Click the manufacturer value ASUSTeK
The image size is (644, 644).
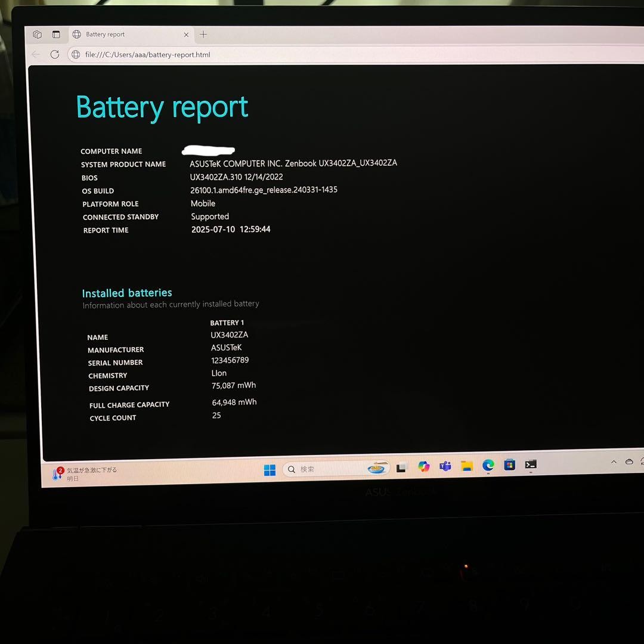click(x=227, y=348)
